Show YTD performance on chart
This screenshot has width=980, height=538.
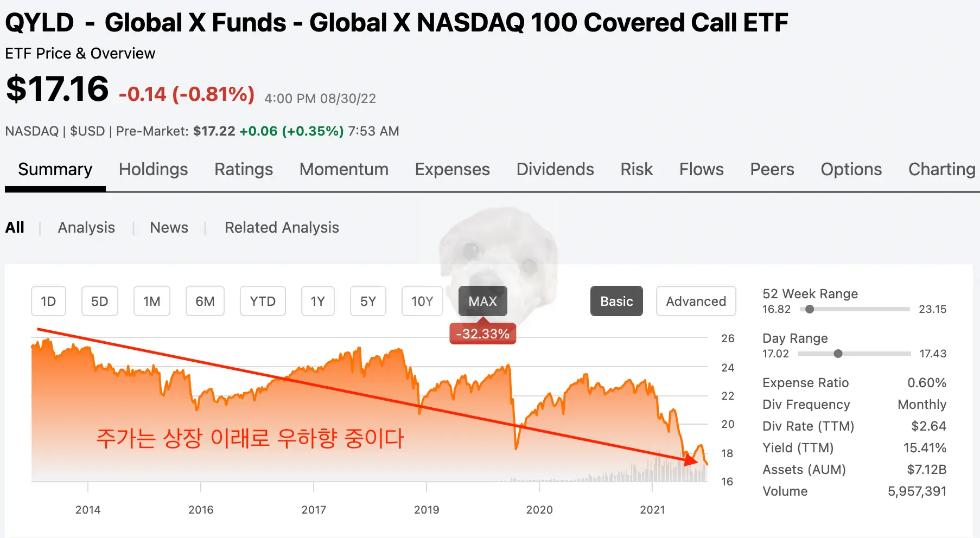pos(263,301)
